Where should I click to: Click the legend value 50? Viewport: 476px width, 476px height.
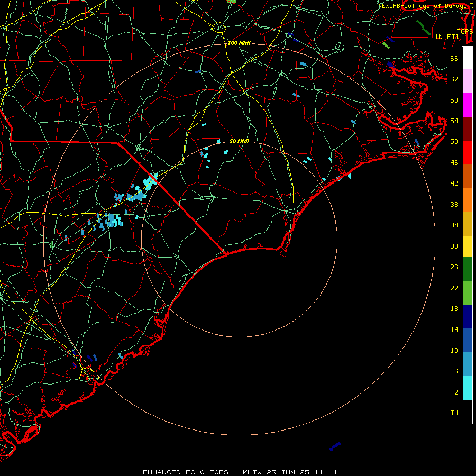pyautogui.click(x=454, y=142)
